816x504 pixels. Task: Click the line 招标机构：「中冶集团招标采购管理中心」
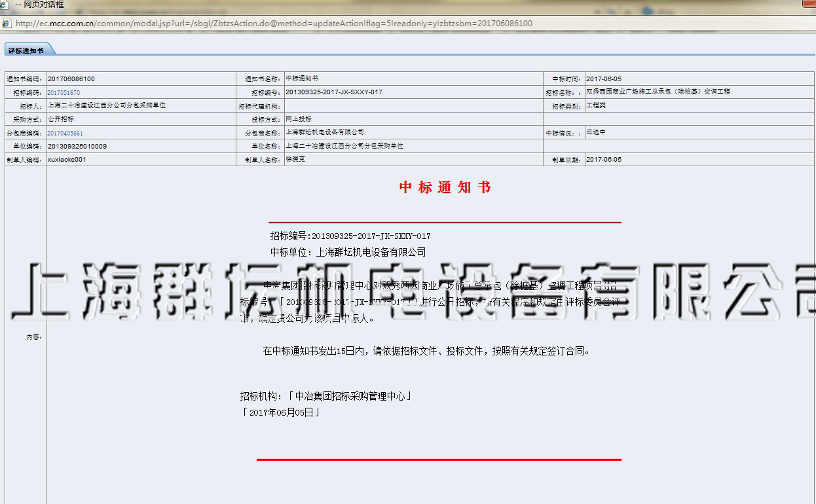click(325, 396)
